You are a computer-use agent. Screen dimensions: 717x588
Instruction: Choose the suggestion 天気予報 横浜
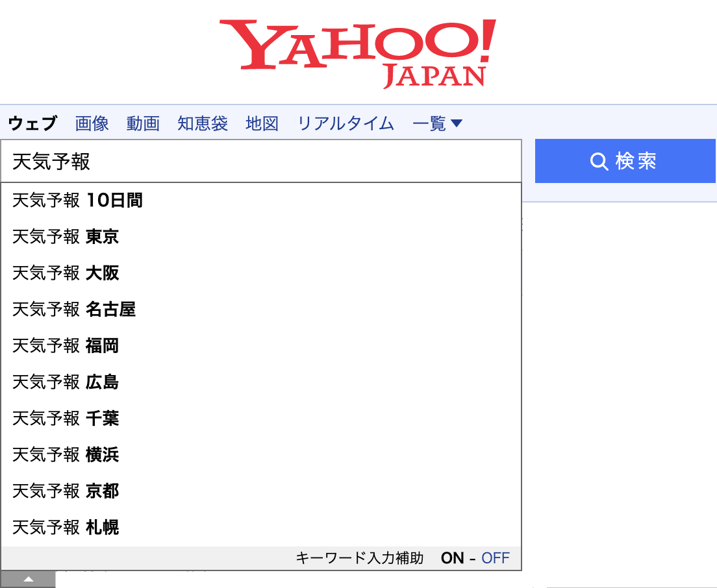coord(261,454)
